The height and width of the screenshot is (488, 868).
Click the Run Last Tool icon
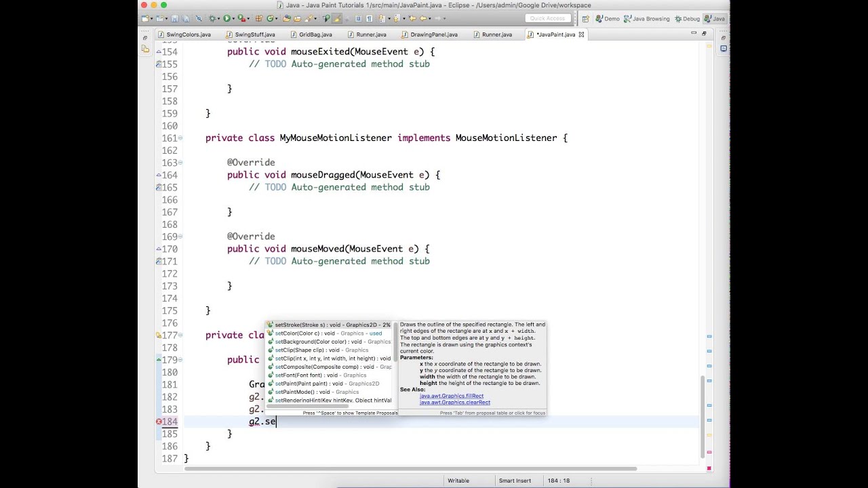tap(241, 18)
